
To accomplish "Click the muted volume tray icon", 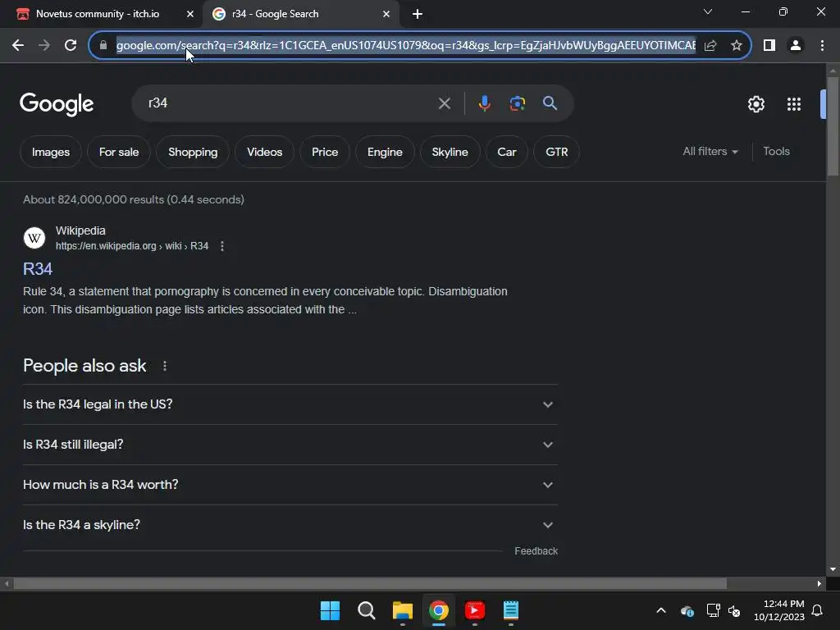I will tap(734, 610).
